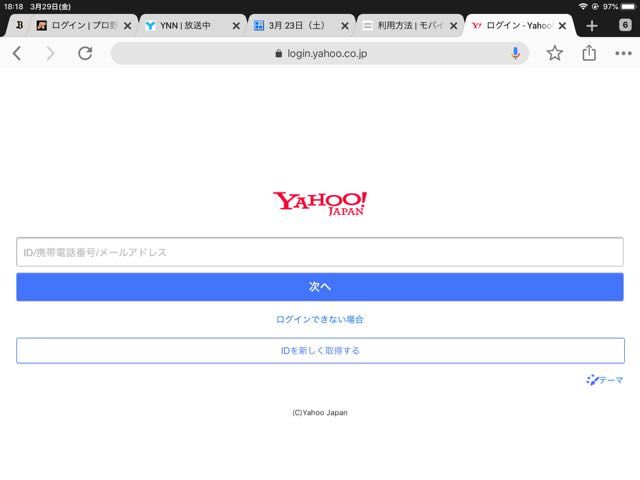This screenshot has height=480, width=640.
Task: Click the IDを新しく取得する button
Action: (320, 351)
